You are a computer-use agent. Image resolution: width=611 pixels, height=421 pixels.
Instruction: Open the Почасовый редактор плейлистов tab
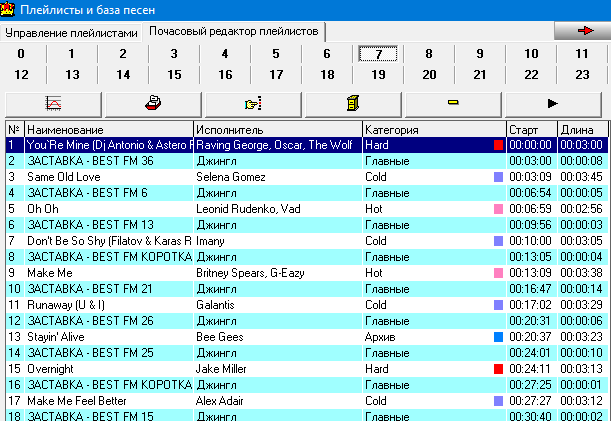pos(234,32)
